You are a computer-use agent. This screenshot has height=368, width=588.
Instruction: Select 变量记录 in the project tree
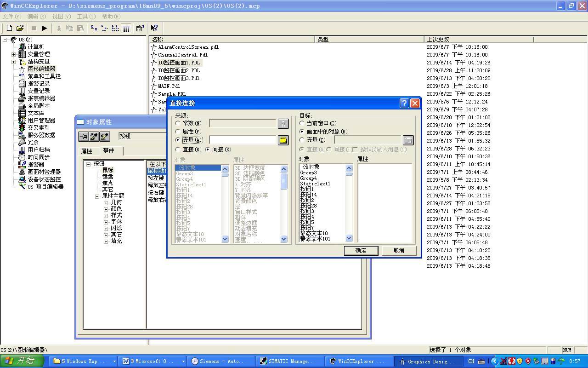point(39,91)
